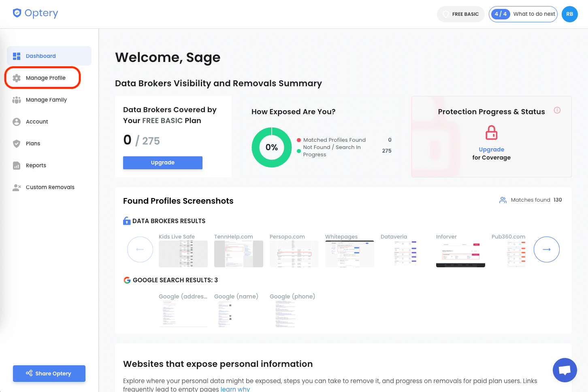This screenshot has width=588, height=392.
Task: Open the Dashboard menu item
Action: click(x=49, y=56)
